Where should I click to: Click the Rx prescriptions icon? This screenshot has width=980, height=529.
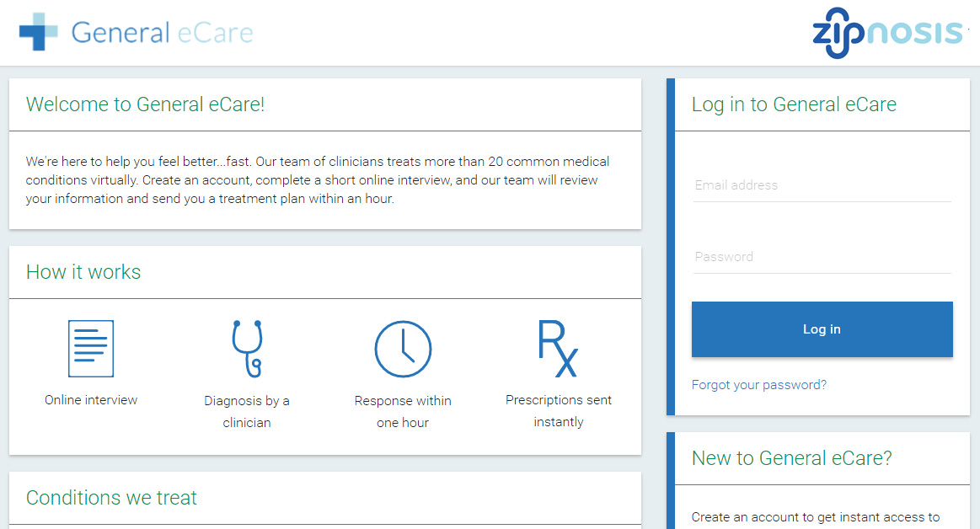click(x=558, y=349)
